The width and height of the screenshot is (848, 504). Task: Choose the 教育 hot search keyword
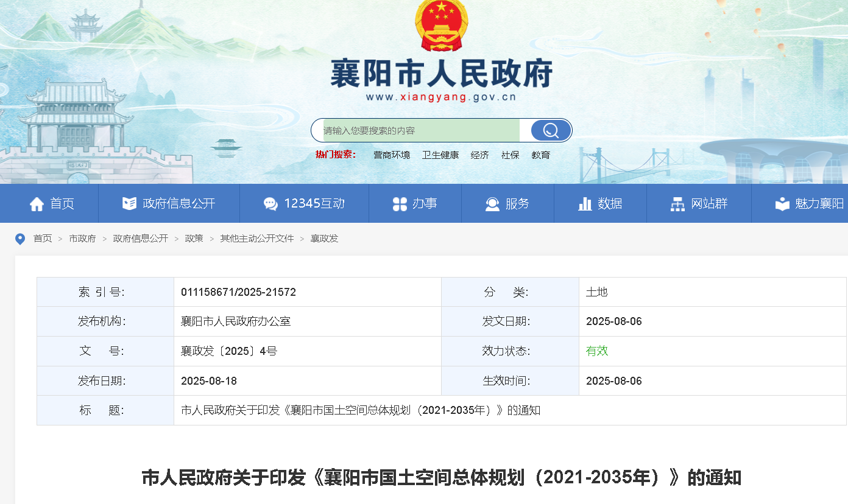(540, 155)
